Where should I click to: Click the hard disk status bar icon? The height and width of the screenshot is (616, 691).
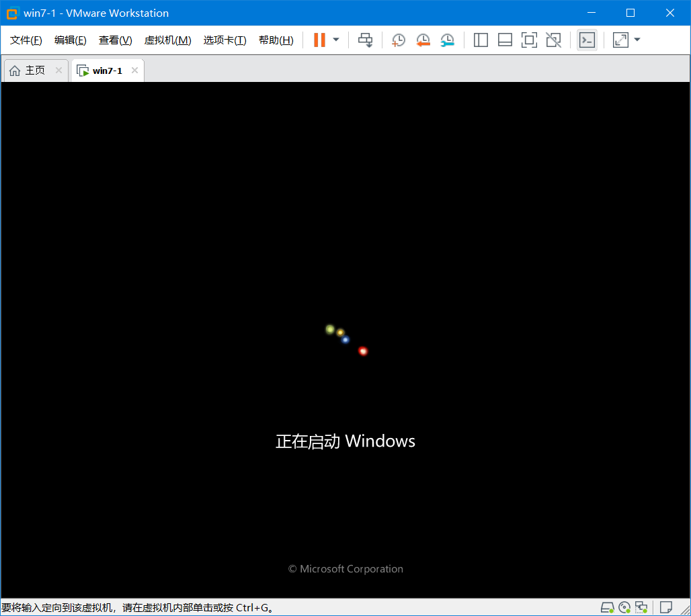[608, 608]
